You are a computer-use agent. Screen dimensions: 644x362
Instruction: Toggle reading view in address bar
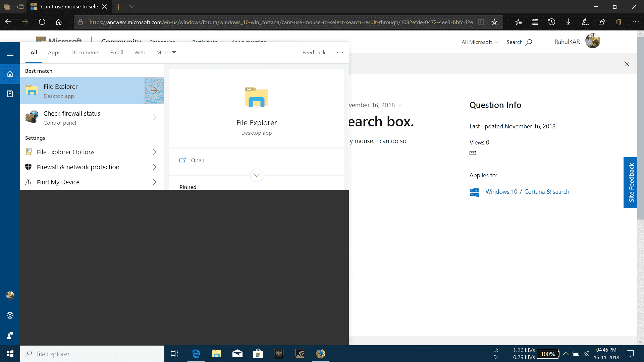pyautogui.click(x=481, y=22)
